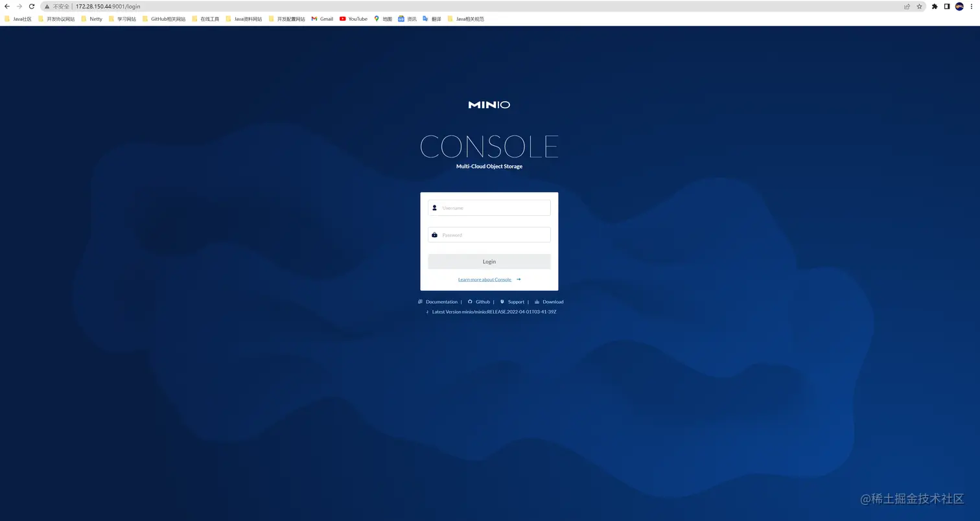Click the not secure warning icon
Image resolution: width=980 pixels, height=521 pixels.
click(47, 6)
